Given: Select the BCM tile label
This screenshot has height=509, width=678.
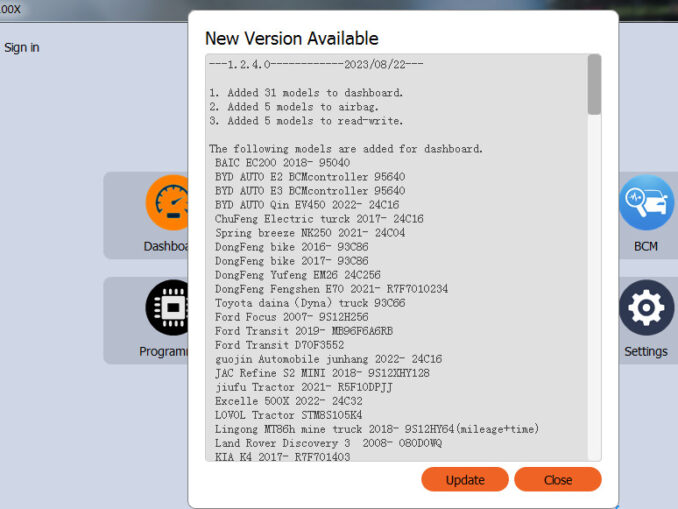Looking at the screenshot, I should pos(645,246).
